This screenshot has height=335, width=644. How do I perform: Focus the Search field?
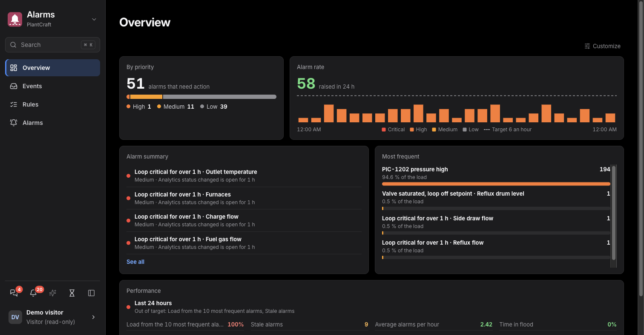[x=52, y=45]
